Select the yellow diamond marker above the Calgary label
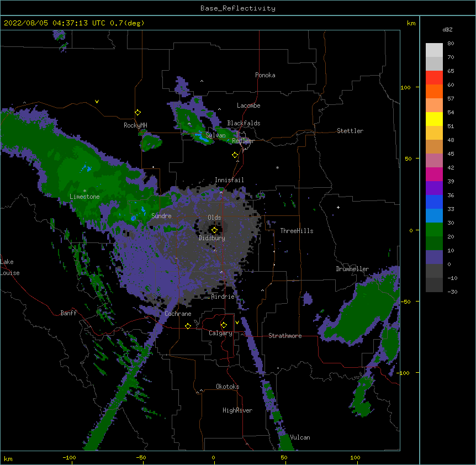Viewport: 476px width, 465px height. [x=224, y=325]
